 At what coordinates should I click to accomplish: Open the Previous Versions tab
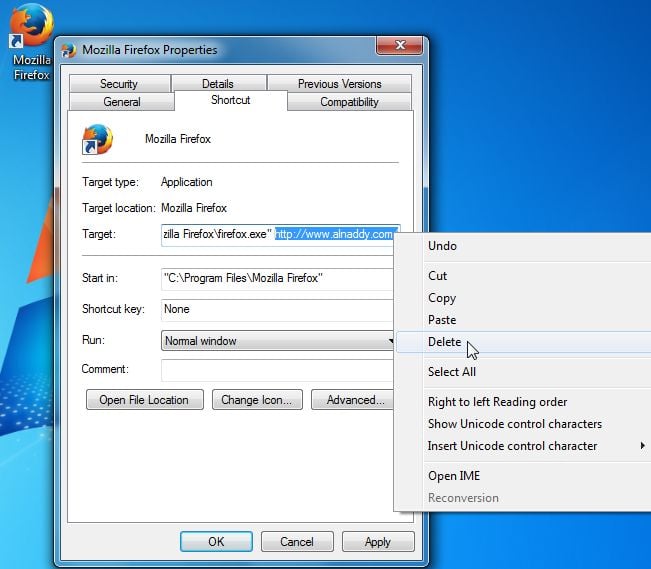[339, 83]
